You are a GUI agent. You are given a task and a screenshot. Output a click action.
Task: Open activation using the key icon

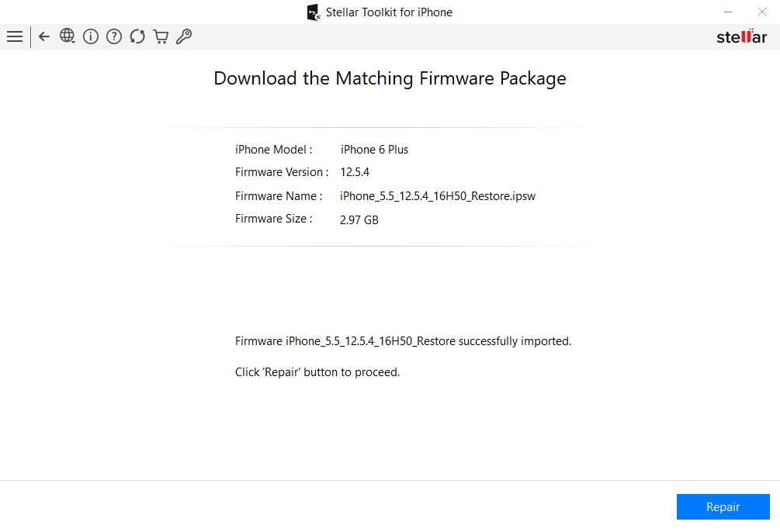[x=184, y=36]
